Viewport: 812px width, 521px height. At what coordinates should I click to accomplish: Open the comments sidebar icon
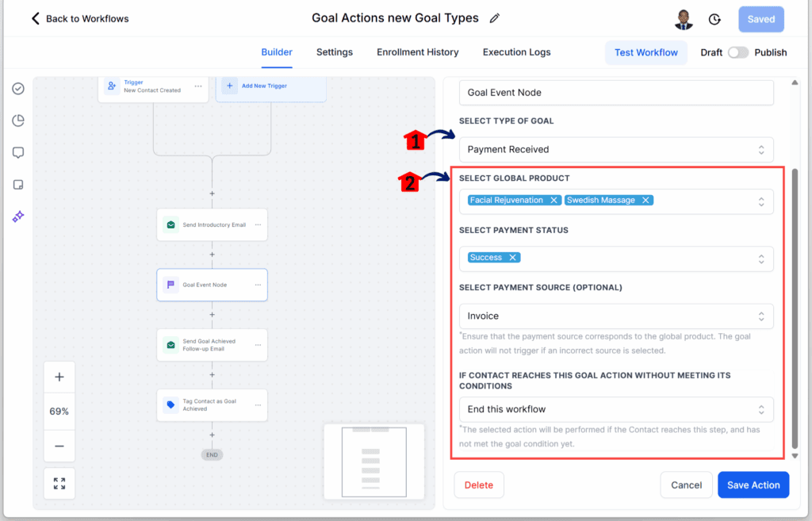pyautogui.click(x=18, y=152)
